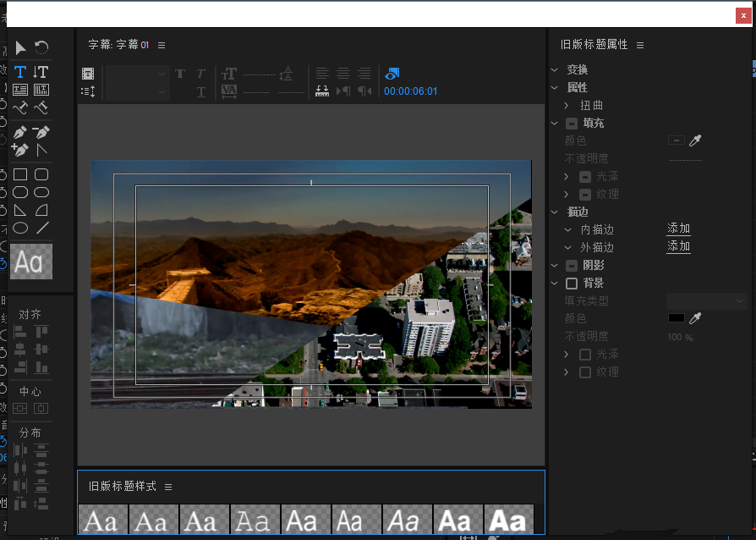Screen dimensions: 756x540
Task: Collapse the 变换 section
Action: tap(555, 70)
